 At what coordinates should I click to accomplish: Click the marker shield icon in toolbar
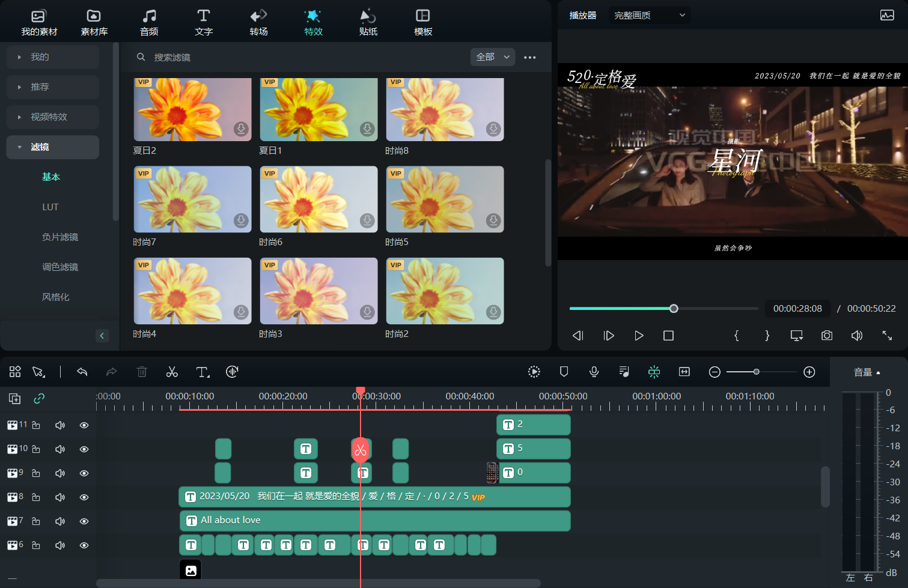[x=564, y=372]
